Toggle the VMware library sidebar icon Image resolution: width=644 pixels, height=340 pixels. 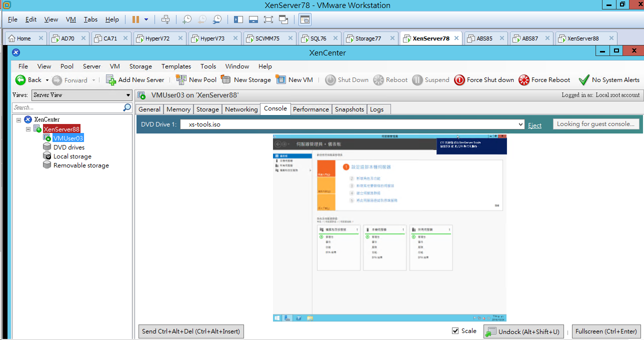(238, 19)
